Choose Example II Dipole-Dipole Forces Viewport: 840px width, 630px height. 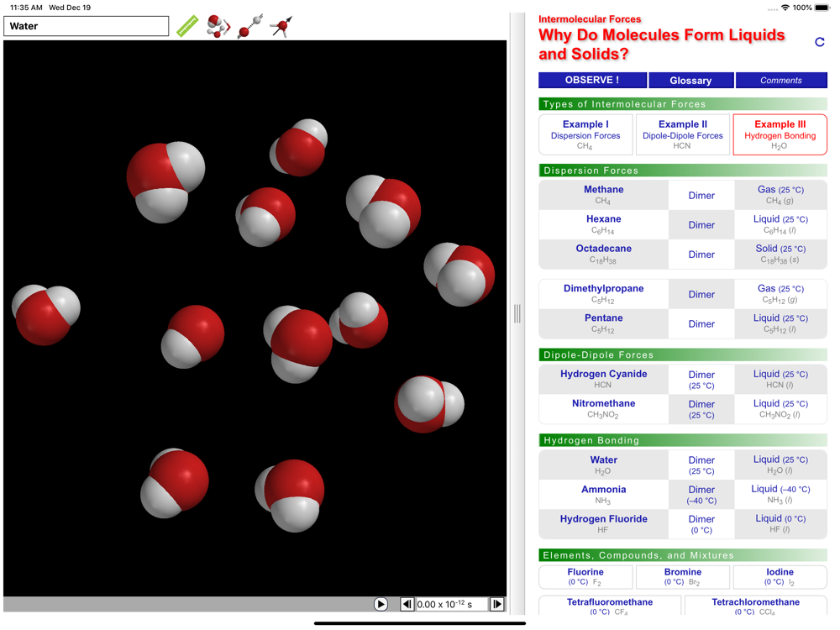(682, 134)
